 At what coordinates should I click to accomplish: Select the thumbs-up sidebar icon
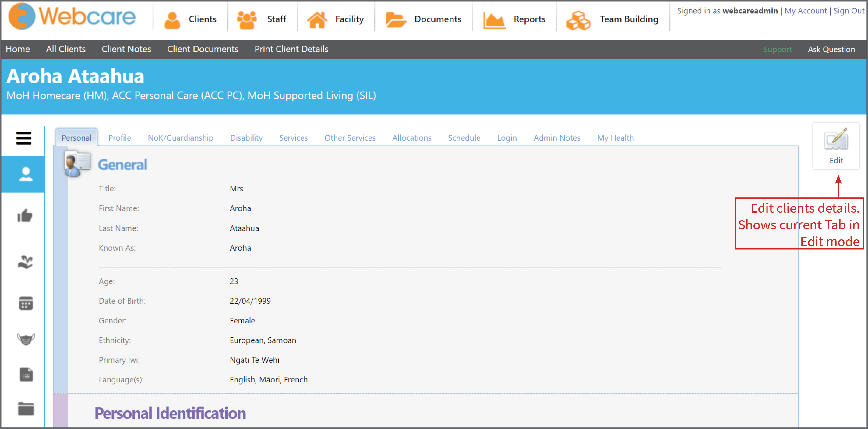25,215
